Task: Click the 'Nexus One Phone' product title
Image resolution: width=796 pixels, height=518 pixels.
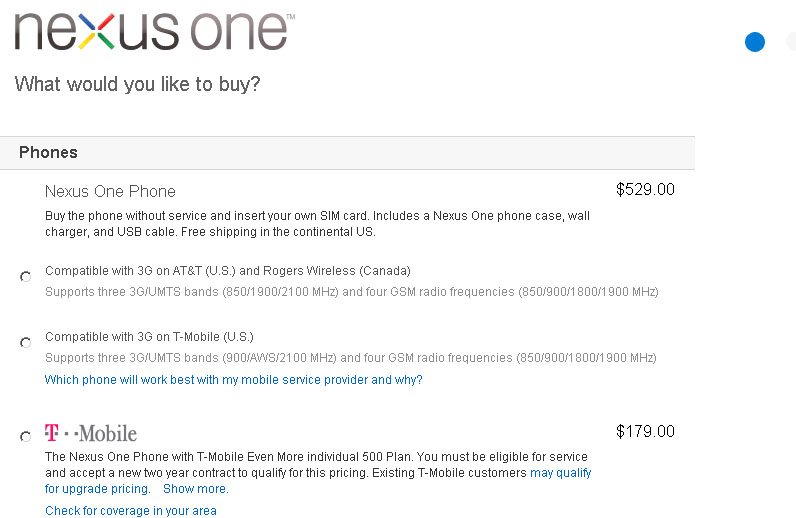Action: pyautogui.click(x=110, y=191)
